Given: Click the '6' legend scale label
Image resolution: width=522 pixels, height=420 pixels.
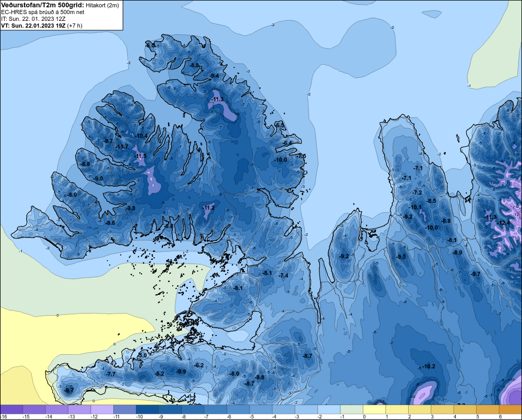Looking at the screenshot, I should [500, 417].
